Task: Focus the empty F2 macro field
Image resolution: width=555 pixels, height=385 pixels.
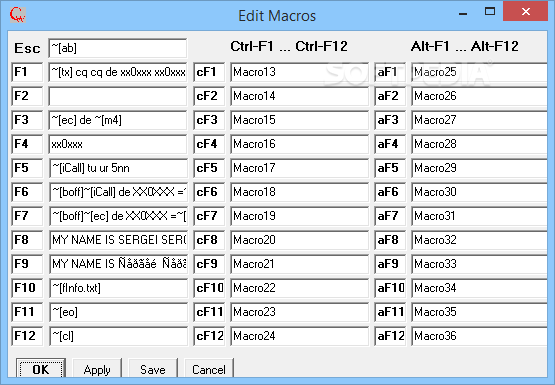Action: (x=118, y=96)
